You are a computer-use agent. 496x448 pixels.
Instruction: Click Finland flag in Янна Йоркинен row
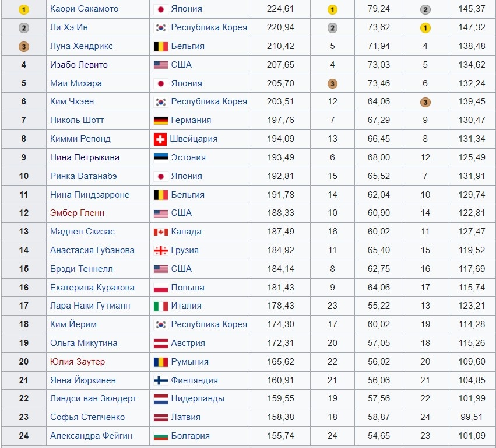tap(160, 380)
